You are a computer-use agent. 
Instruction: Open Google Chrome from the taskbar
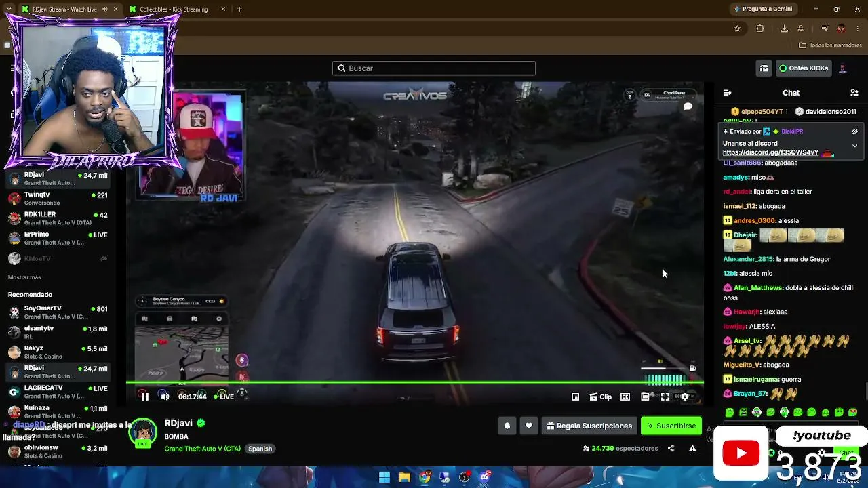tap(425, 477)
